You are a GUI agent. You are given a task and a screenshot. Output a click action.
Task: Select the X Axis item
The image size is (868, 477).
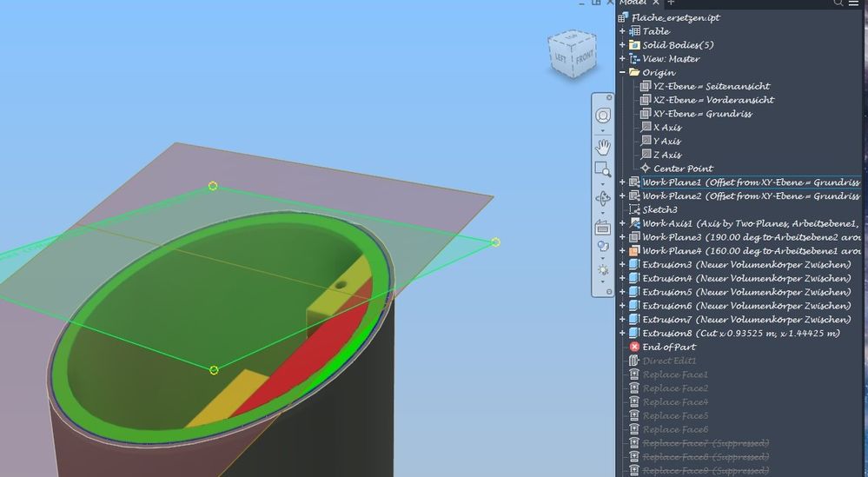pyautogui.click(x=667, y=127)
